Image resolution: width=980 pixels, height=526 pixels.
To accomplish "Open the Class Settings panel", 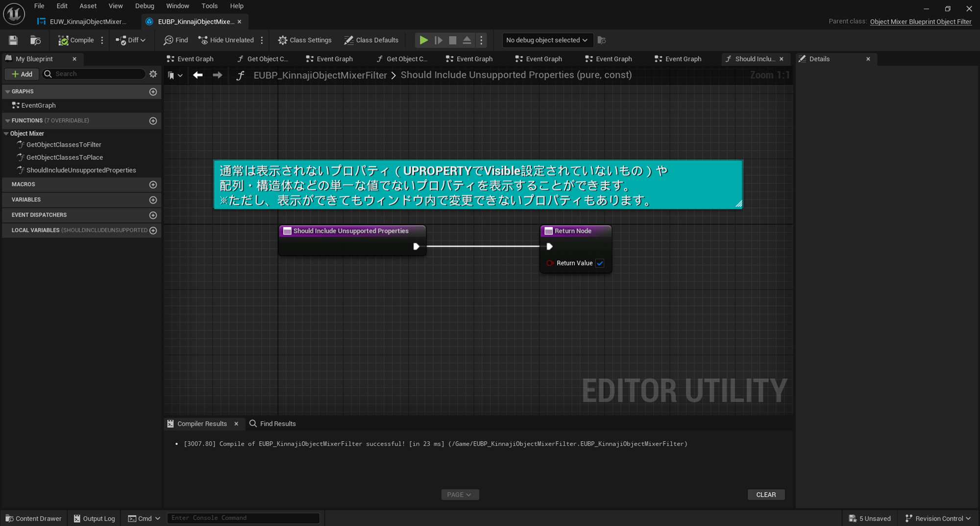I will coord(304,40).
